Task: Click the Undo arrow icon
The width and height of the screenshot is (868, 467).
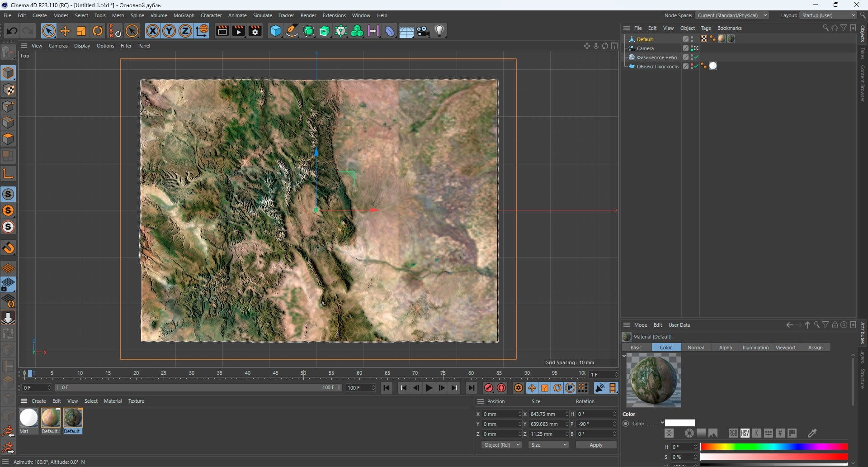Action: (x=12, y=31)
